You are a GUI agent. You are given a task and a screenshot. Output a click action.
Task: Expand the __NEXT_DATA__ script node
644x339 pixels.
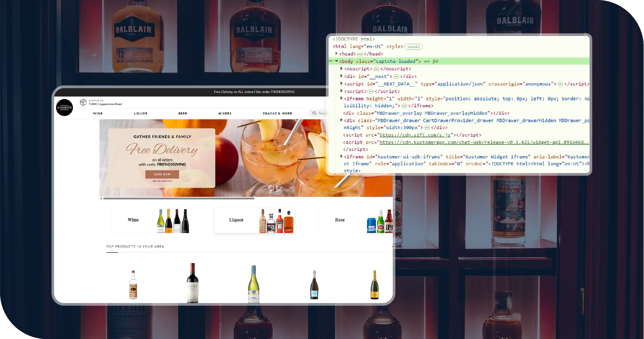[341, 83]
